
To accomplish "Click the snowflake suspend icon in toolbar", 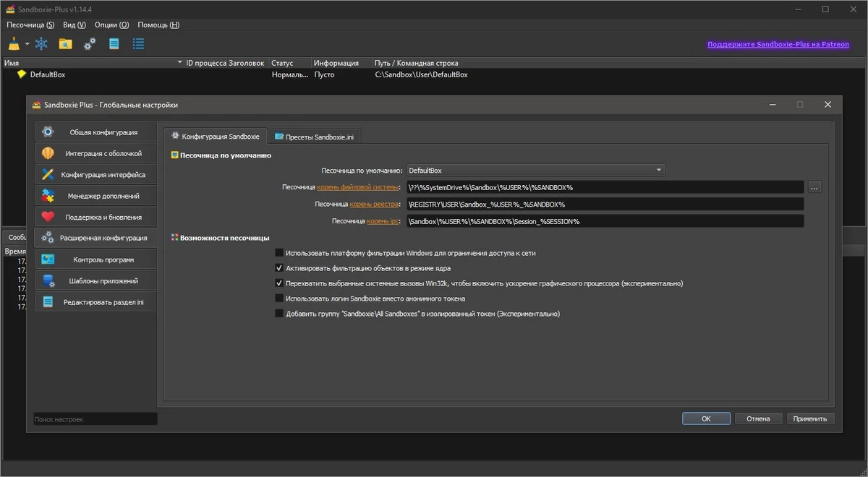I will 42,44.
